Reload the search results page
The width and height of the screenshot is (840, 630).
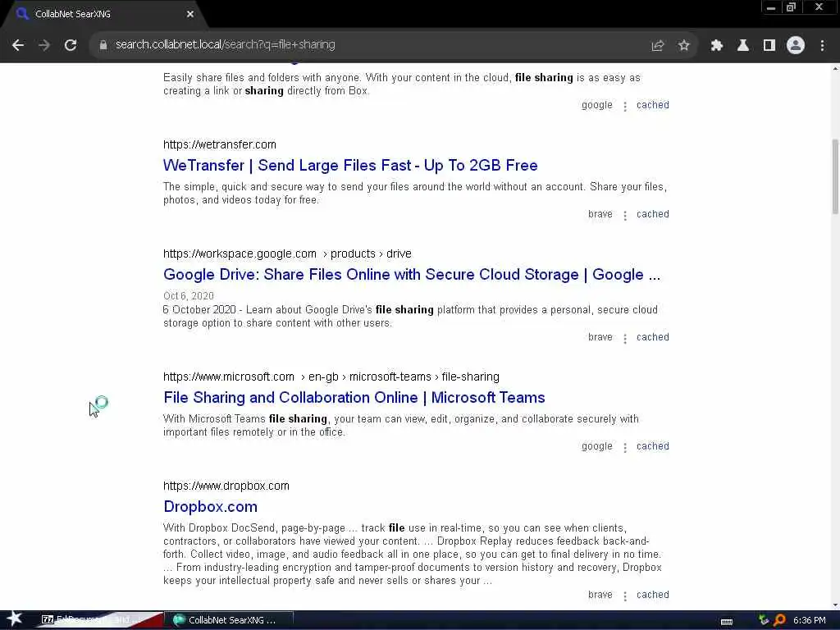[71, 46]
